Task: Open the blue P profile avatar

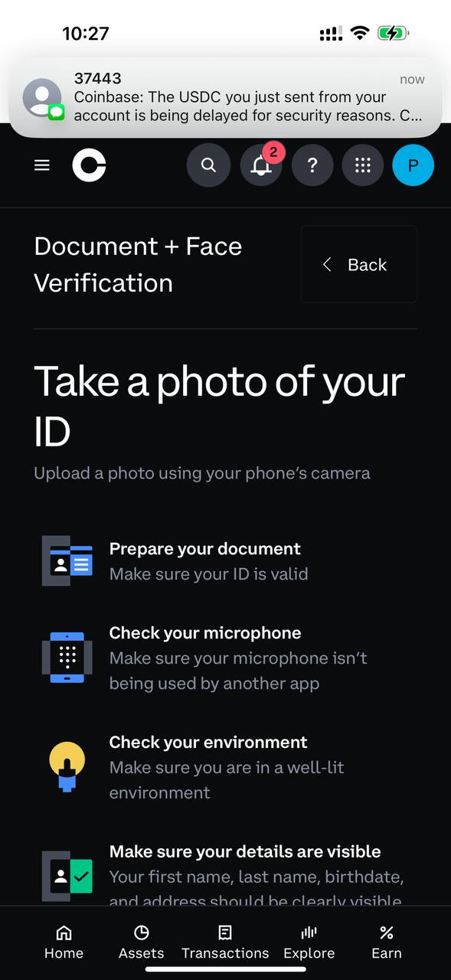Action: pos(413,165)
